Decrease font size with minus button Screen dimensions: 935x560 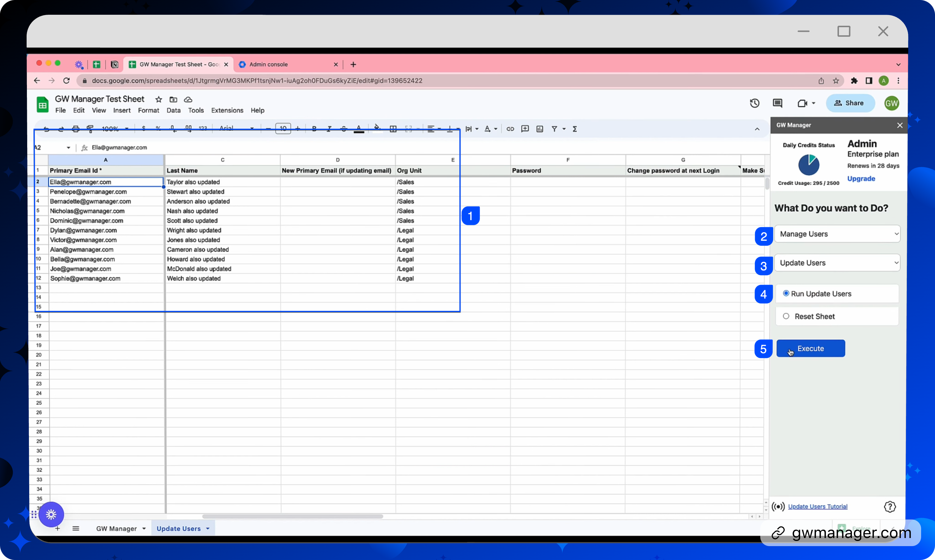pos(268,129)
